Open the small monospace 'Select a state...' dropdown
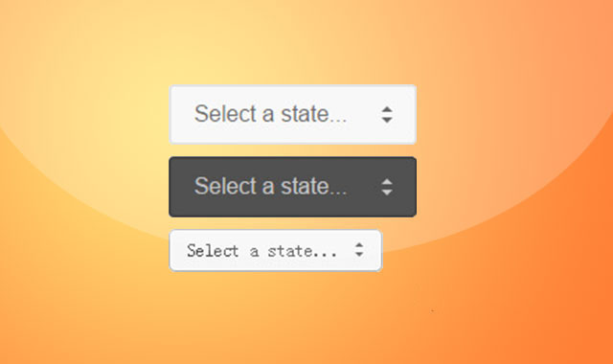Image resolution: width=613 pixels, height=364 pixels. click(275, 251)
